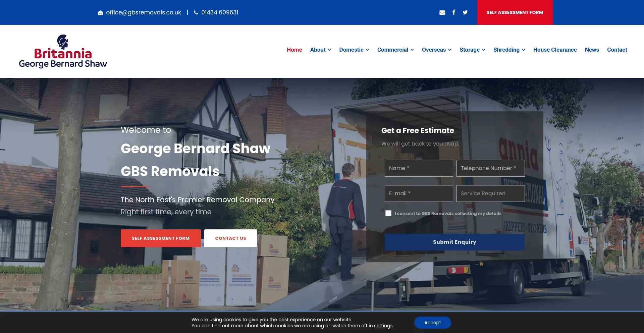Open the Twitter icon link
The image size is (644, 333).
465,12
